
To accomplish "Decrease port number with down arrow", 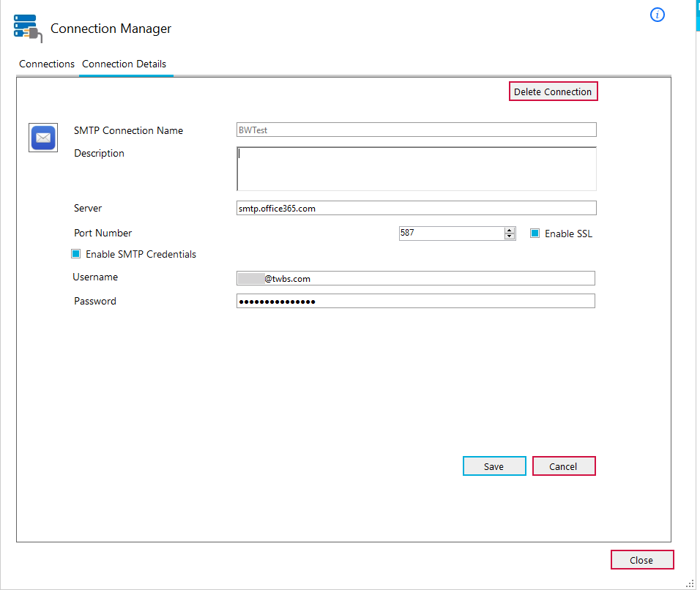I will tap(510, 236).
